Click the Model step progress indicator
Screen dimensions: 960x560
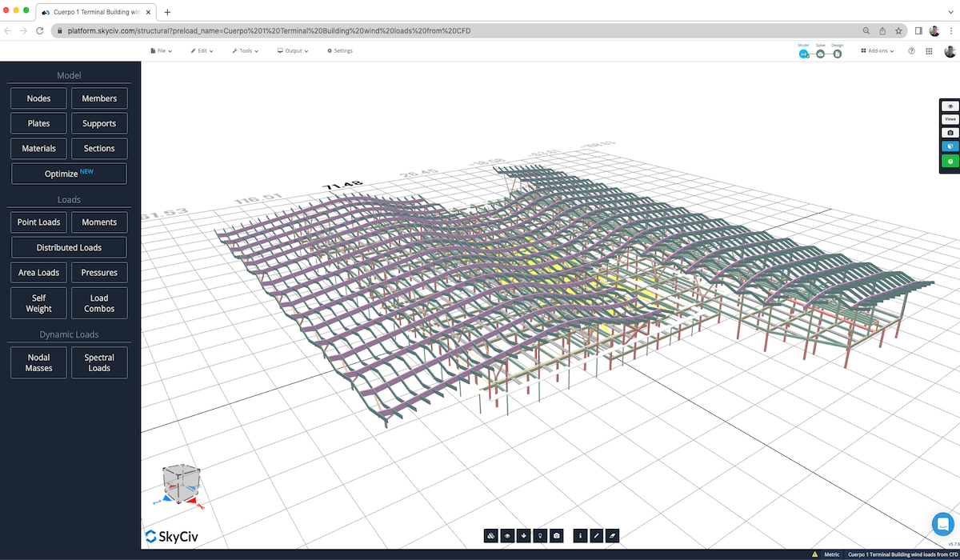click(804, 54)
